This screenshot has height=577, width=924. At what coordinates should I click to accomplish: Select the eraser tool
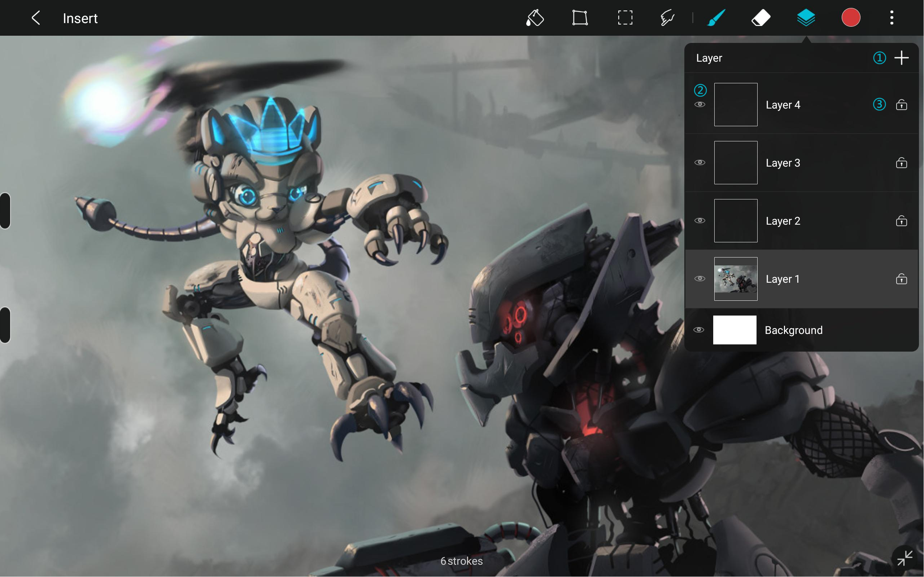760,18
